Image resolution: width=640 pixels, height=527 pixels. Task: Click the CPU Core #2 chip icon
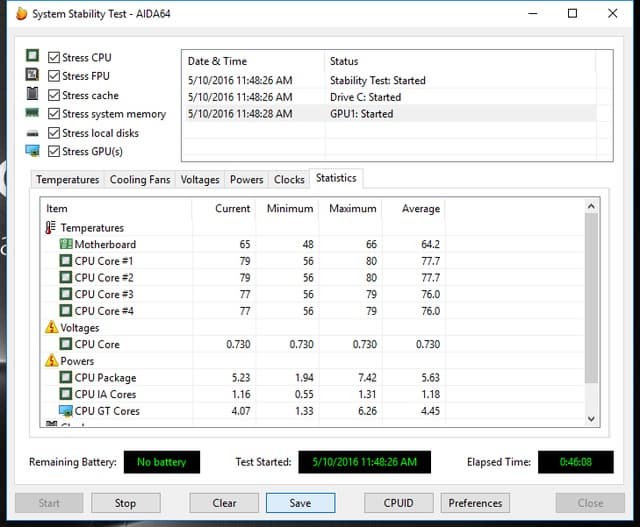tap(66, 278)
